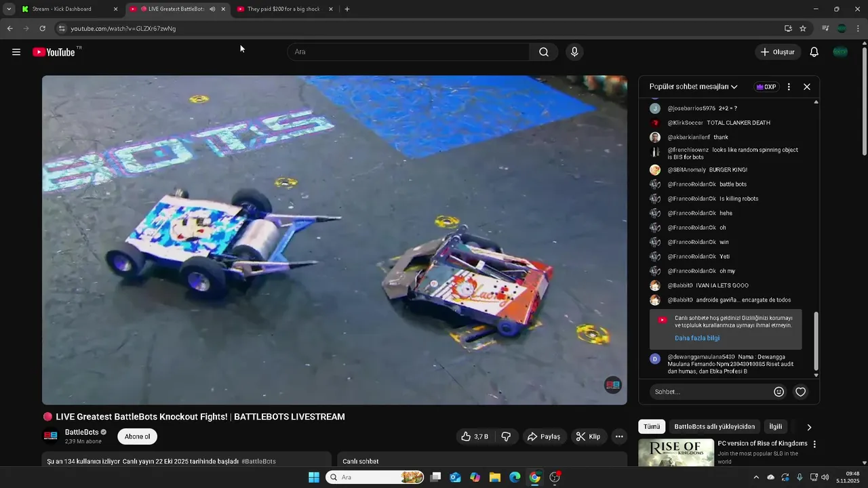The image size is (868, 488).
Task: Click the #BattleBots hashtag link
Action: pos(258,461)
